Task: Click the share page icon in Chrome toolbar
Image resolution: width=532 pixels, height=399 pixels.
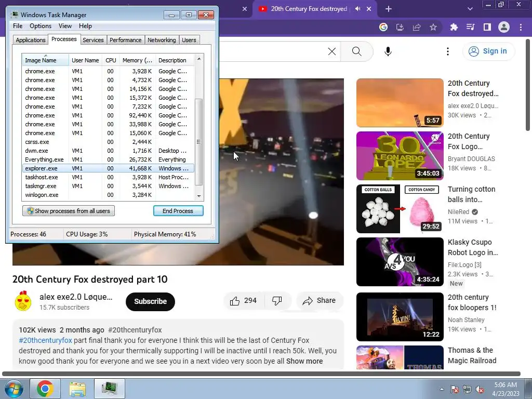Action: click(417, 27)
